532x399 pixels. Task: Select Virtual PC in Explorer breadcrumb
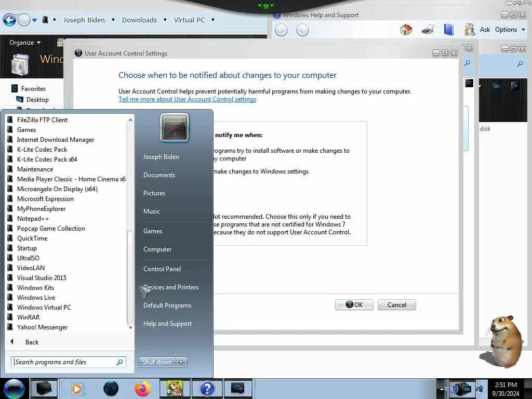pyautogui.click(x=189, y=20)
